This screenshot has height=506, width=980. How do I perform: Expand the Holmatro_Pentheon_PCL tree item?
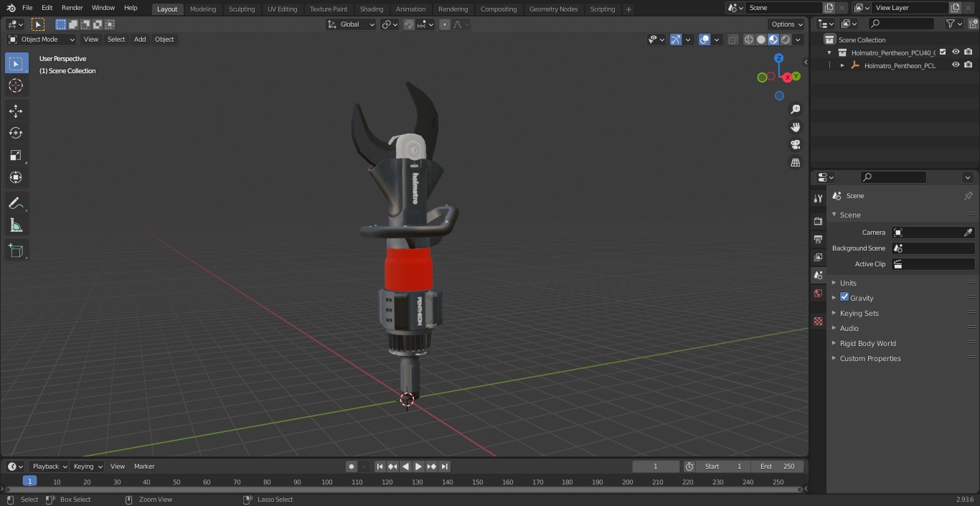coord(842,65)
